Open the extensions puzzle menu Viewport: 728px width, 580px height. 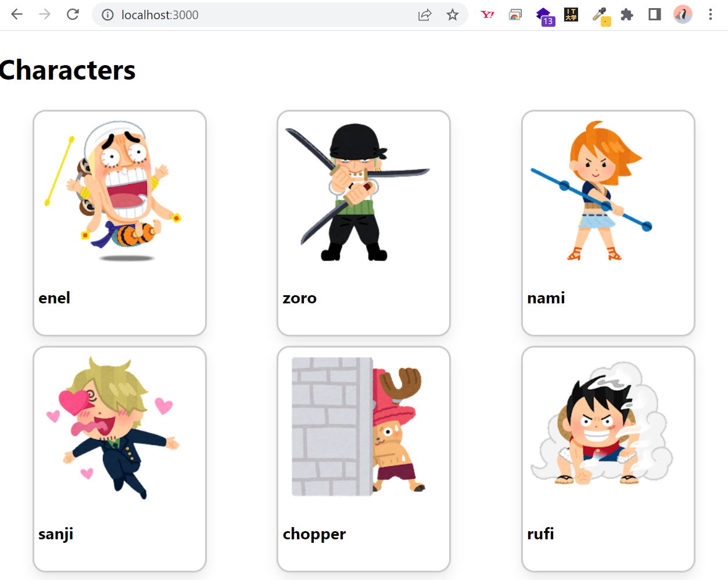[627, 15]
